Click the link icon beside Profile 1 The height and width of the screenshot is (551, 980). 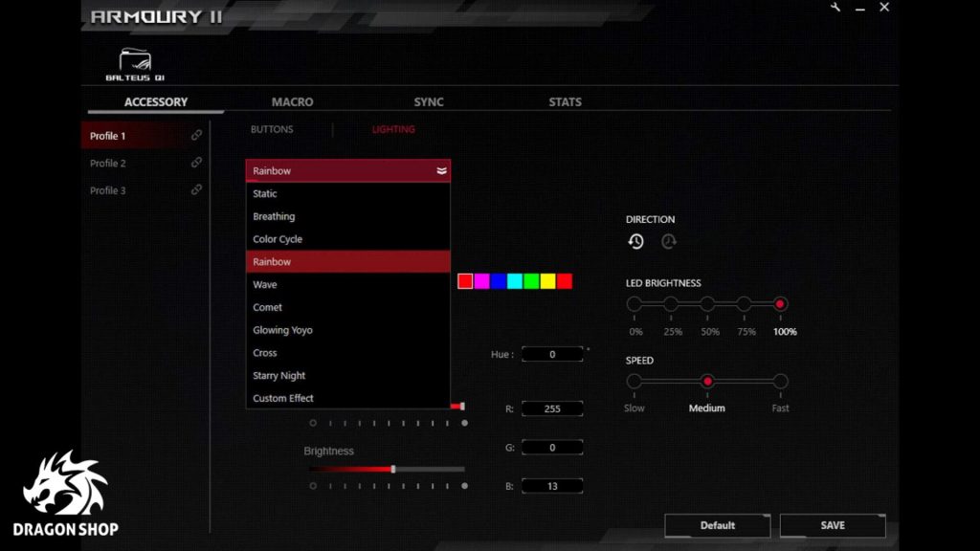click(196, 136)
